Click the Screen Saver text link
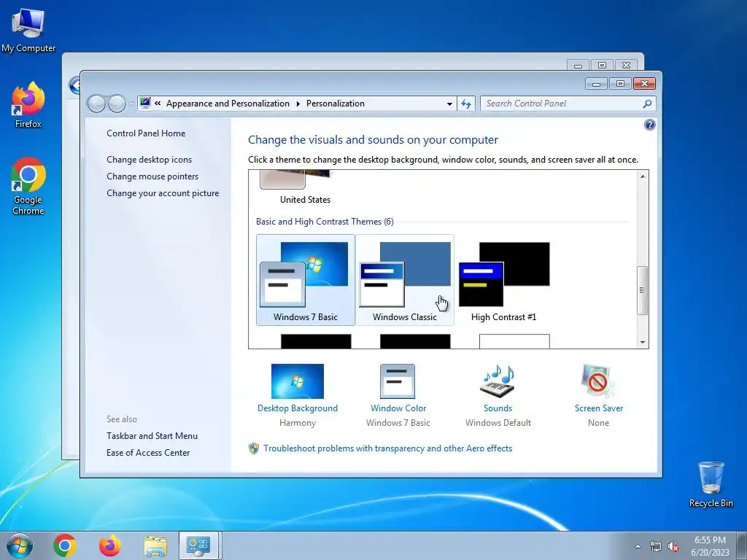The image size is (747, 560). 599,408
